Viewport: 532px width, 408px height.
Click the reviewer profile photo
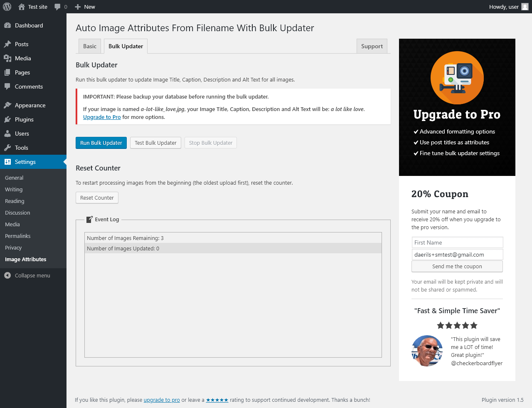(x=427, y=351)
